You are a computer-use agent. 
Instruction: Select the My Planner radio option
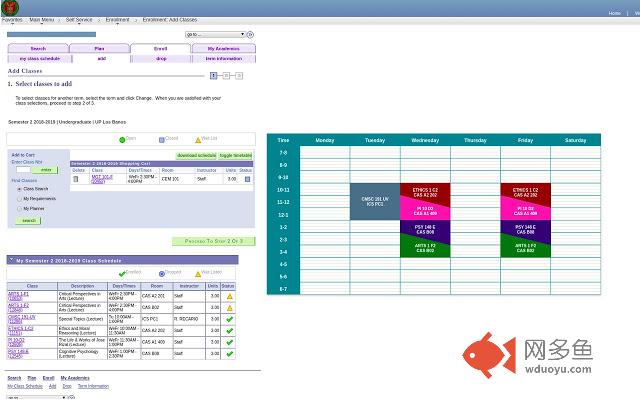point(19,209)
